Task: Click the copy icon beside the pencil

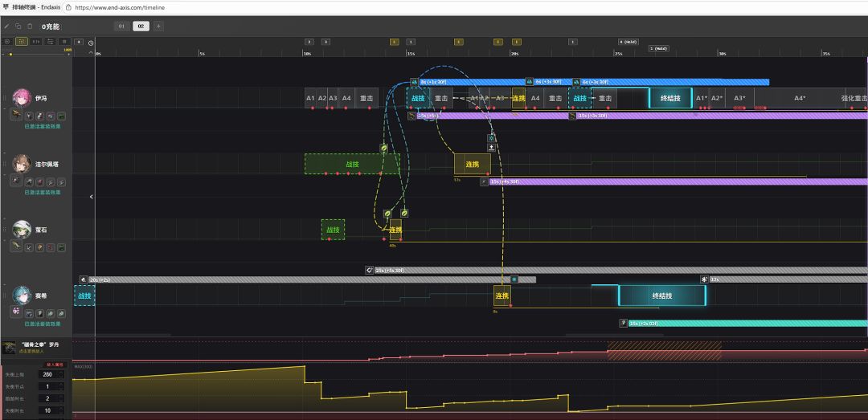Action: 18,27
